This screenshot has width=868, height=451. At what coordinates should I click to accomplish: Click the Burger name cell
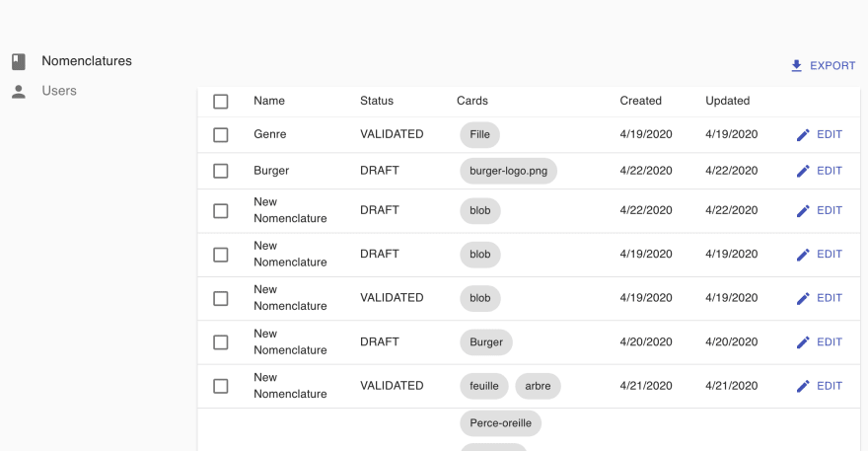coord(271,171)
